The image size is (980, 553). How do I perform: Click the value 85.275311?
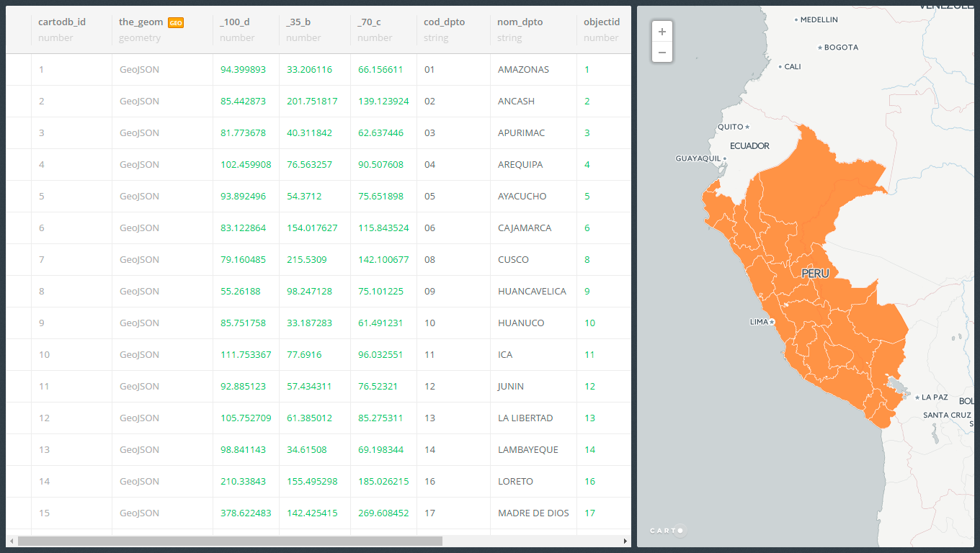[x=380, y=418]
